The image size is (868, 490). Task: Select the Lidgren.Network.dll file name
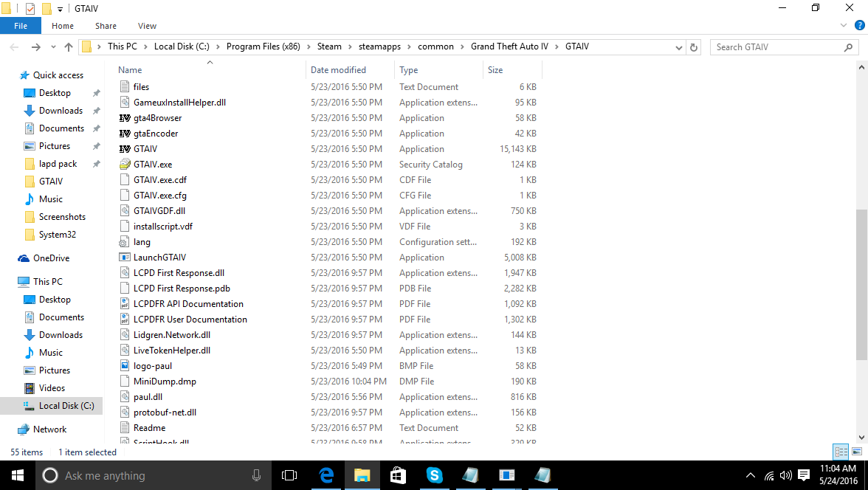tap(171, 335)
